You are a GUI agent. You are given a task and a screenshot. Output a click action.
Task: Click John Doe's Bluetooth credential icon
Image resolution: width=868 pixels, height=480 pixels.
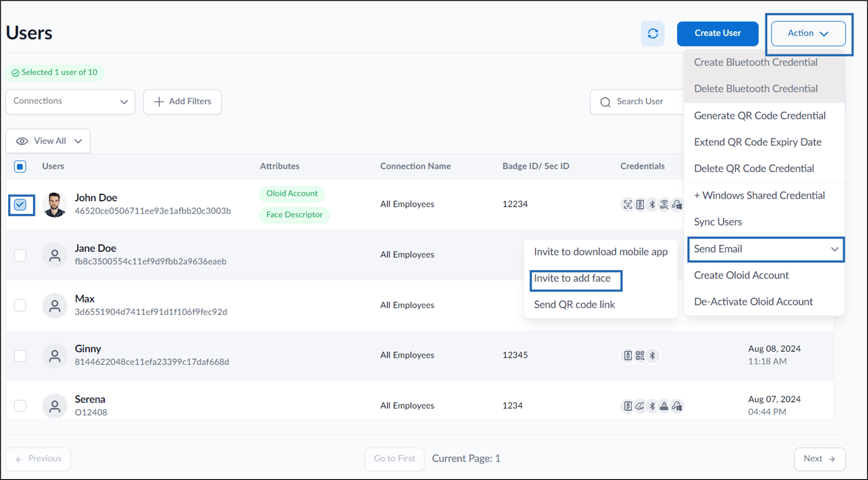[x=652, y=204]
